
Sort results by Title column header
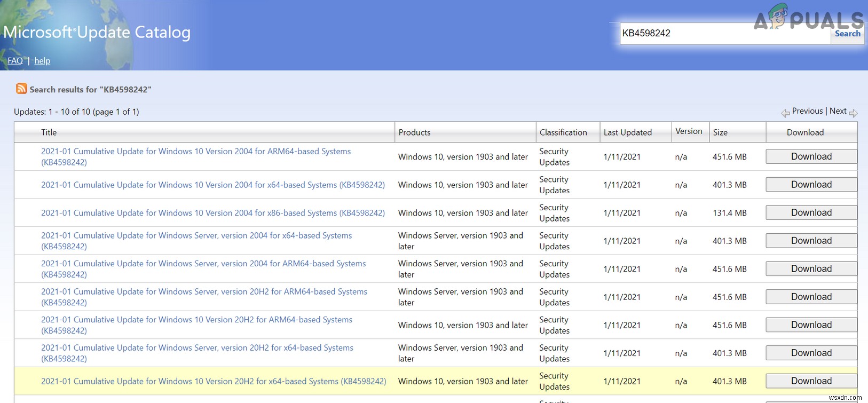[x=49, y=132]
